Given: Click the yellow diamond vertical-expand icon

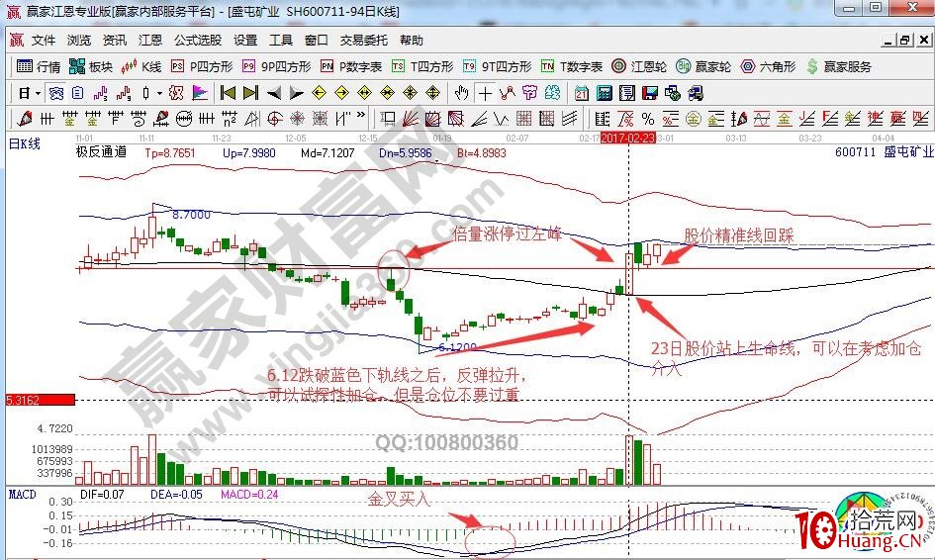Looking at the screenshot, I should [x=432, y=93].
